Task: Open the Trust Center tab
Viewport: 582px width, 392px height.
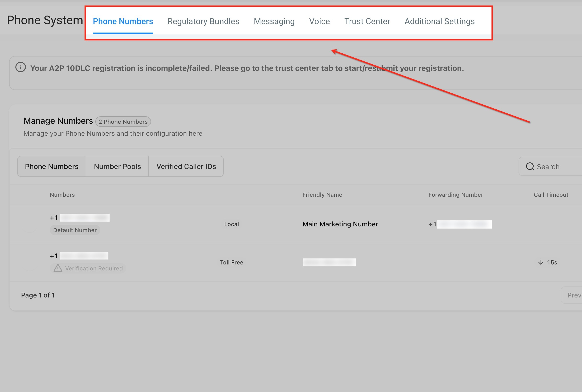Action: click(367, 22)
